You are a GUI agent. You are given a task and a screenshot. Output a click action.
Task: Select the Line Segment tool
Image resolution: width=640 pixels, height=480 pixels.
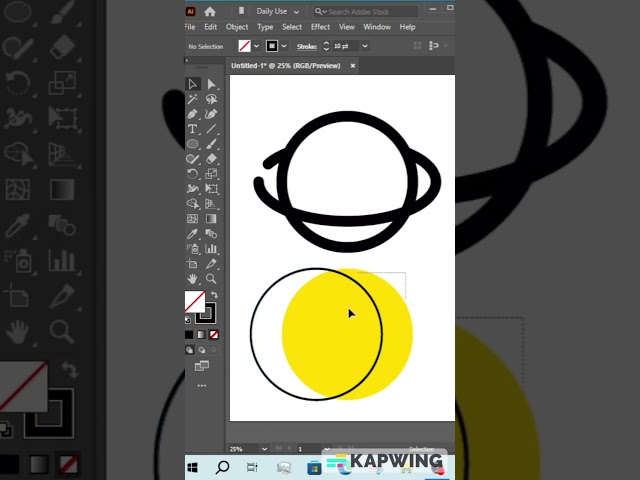[211, 129]
